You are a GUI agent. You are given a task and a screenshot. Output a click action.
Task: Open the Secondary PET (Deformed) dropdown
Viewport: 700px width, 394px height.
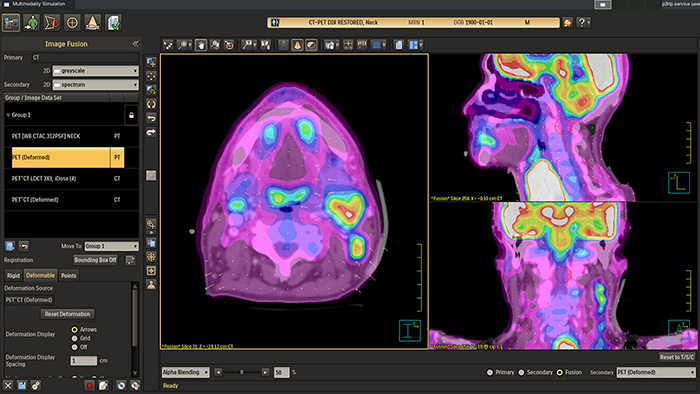pos(656,372)
